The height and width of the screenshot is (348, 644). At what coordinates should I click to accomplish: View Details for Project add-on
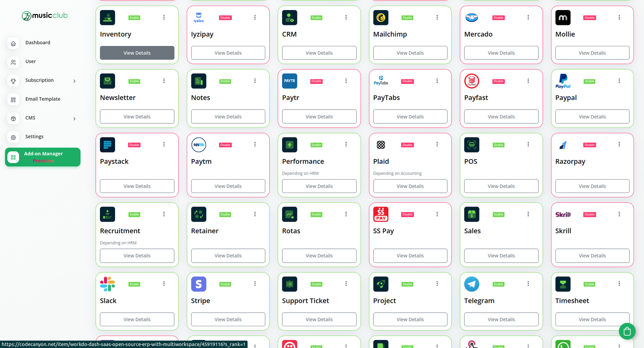coord(410,319)
